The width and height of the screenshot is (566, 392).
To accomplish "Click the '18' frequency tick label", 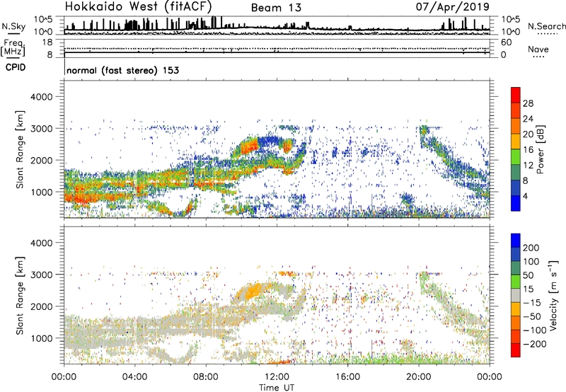I will pos(47,42).
